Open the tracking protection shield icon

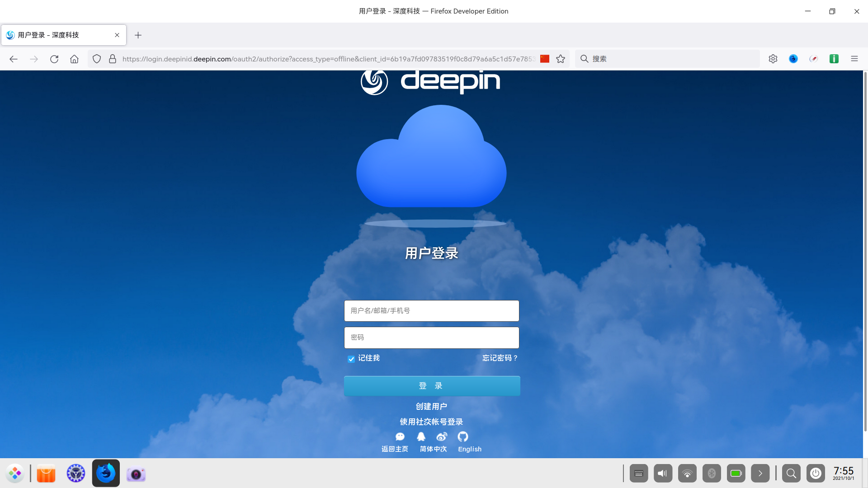pyautogui.click(x=97, y=59)
